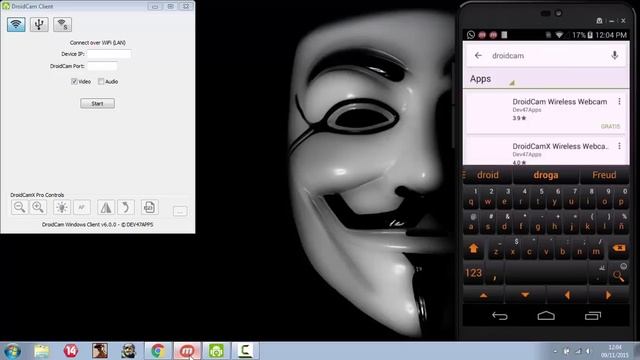Tap the Android back navigation button
Image resolution: width=640 pixels, height=360 pixels.
click(500, 316)
